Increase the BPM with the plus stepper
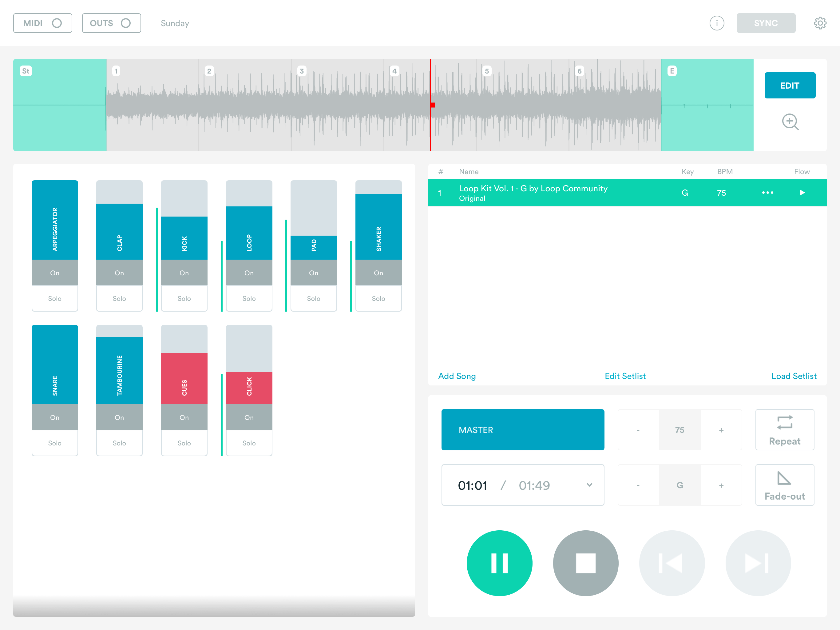The height and width of the screenshot is (630, 840). (721, 430)
